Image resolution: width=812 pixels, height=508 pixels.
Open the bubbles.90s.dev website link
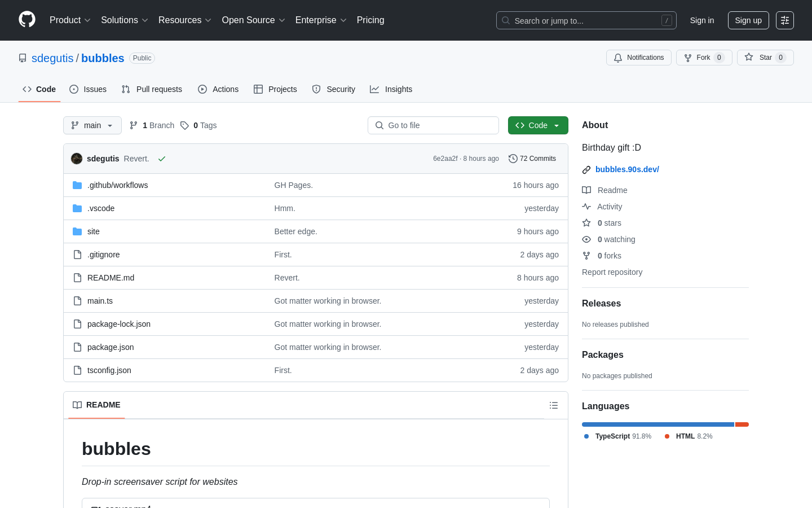pos(627,169)
